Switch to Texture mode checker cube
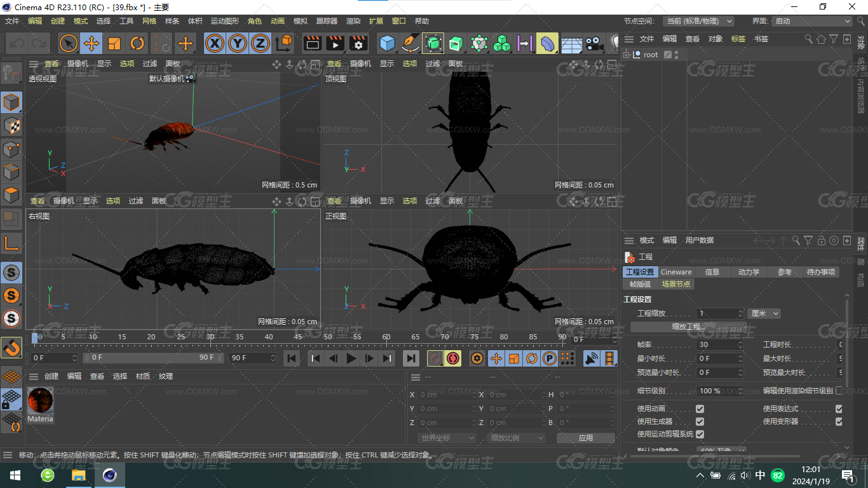Screen dimensions: 868x488 click(11, 126)
